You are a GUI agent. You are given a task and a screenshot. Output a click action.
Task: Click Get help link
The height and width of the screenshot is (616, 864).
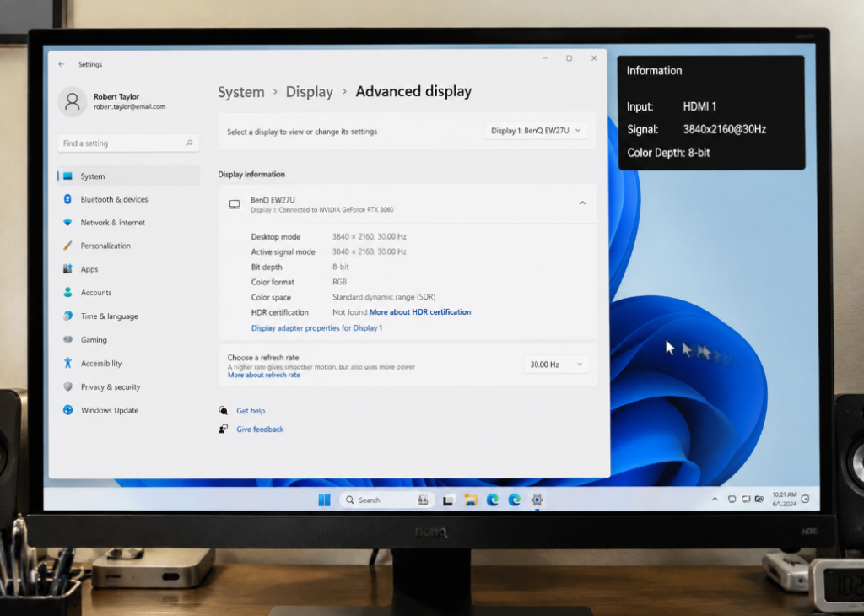(x=251, y=411)
